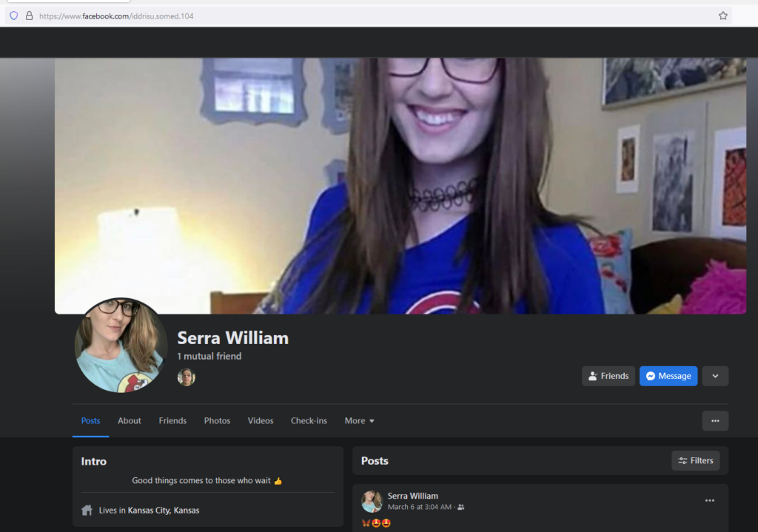Open the Photos tab

click(217, 421)
